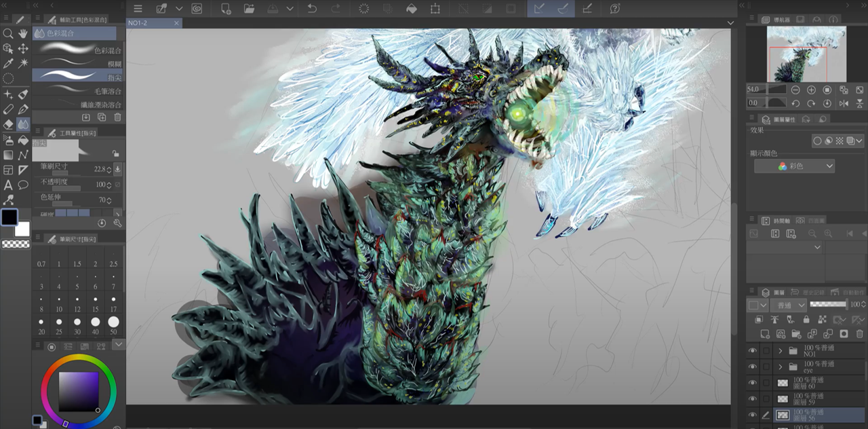Expand brush size list chevron
Screen dimensions: 868x429
pyautogui.click(x=119, y=345)
